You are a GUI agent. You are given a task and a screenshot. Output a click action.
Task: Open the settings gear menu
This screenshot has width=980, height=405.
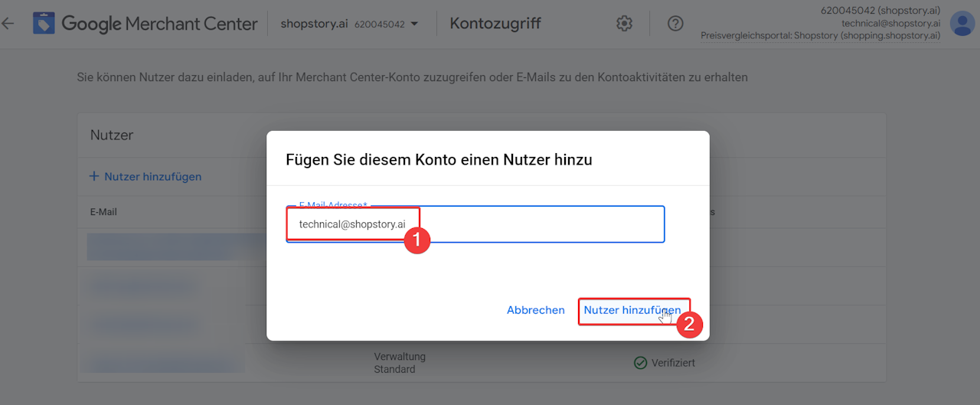pos(624,24)
